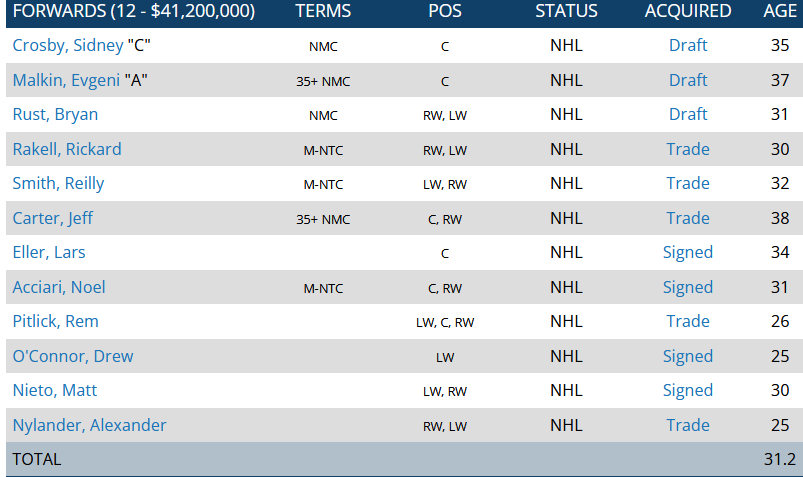Click Eller's Signed acquisition link
Viewport: 803px width, 477px height.
688,253
